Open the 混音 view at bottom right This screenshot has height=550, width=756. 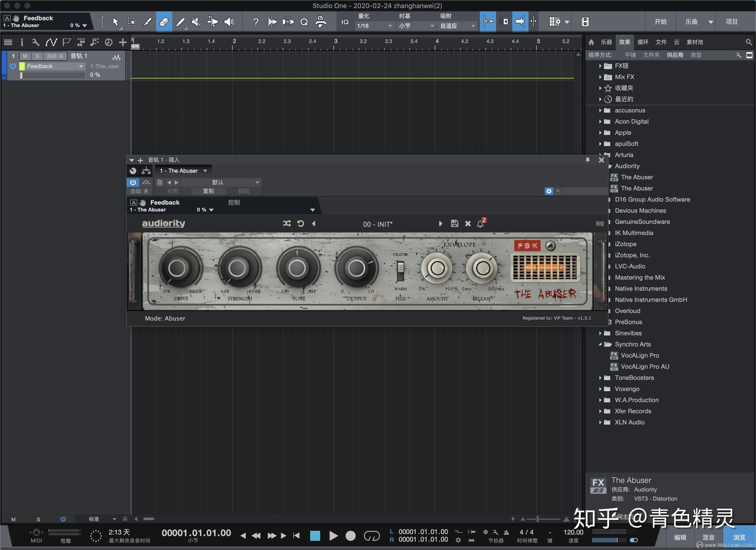pos(709,537)
